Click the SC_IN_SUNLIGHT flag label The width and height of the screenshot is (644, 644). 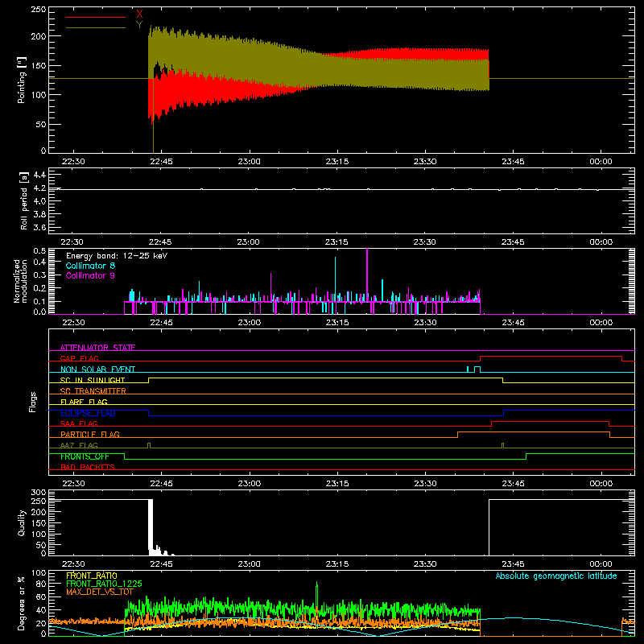tap(93, 380)
